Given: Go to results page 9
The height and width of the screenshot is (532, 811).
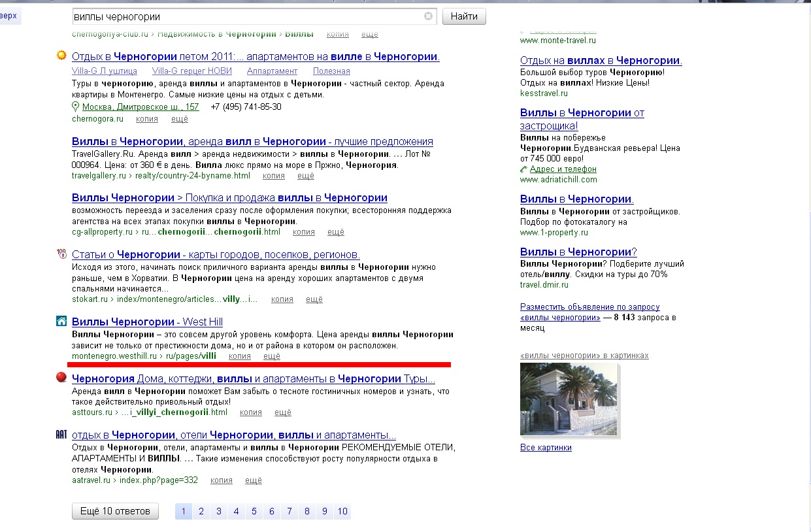Looking at the screenshot, I should (325, 511).
